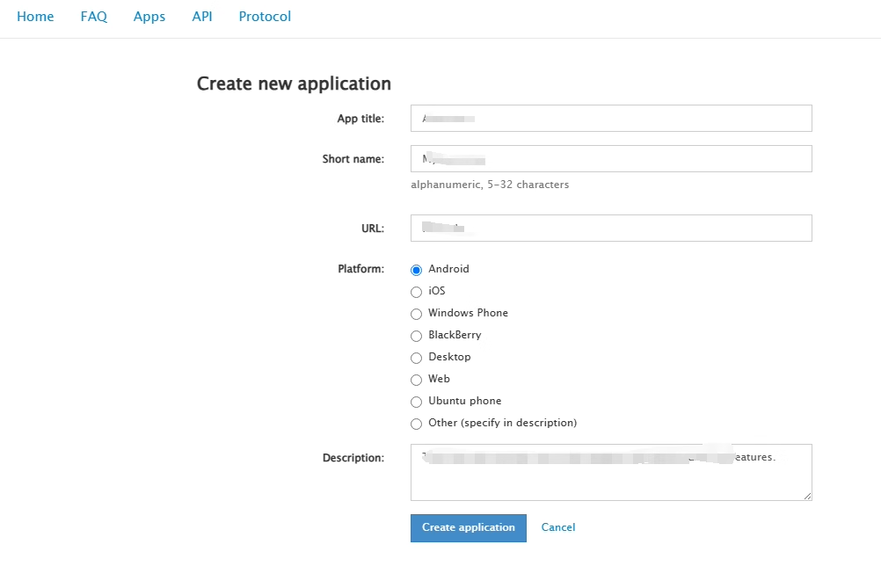
Task: Select the Windows Phone platform option
Action: click(x=417, y=314)
